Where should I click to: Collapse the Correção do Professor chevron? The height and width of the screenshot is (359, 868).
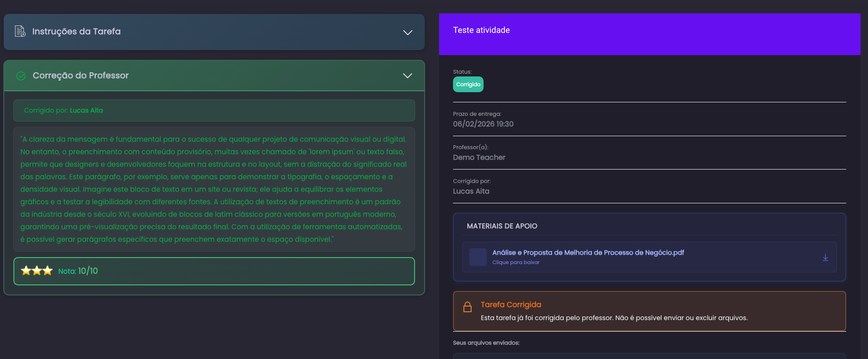[x=407, y=76]
